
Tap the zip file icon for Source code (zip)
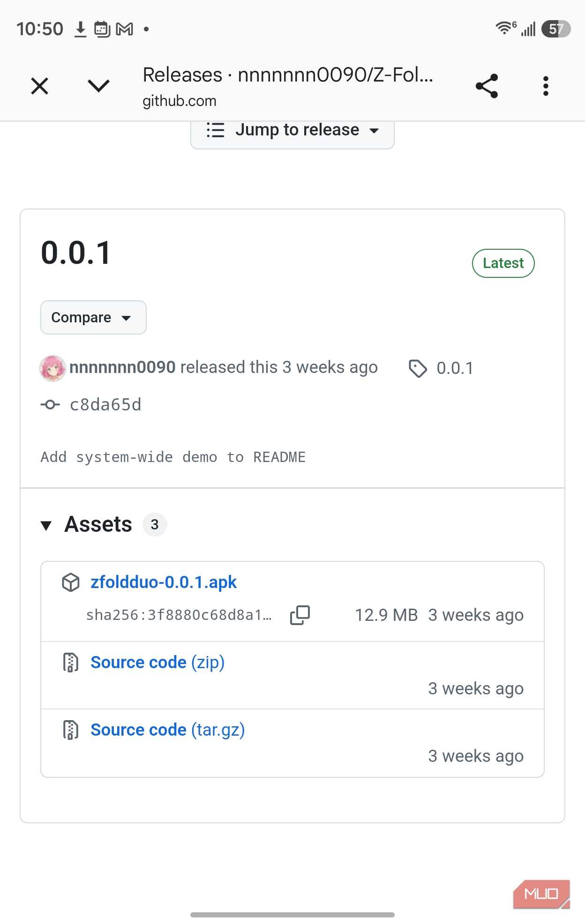71,663
